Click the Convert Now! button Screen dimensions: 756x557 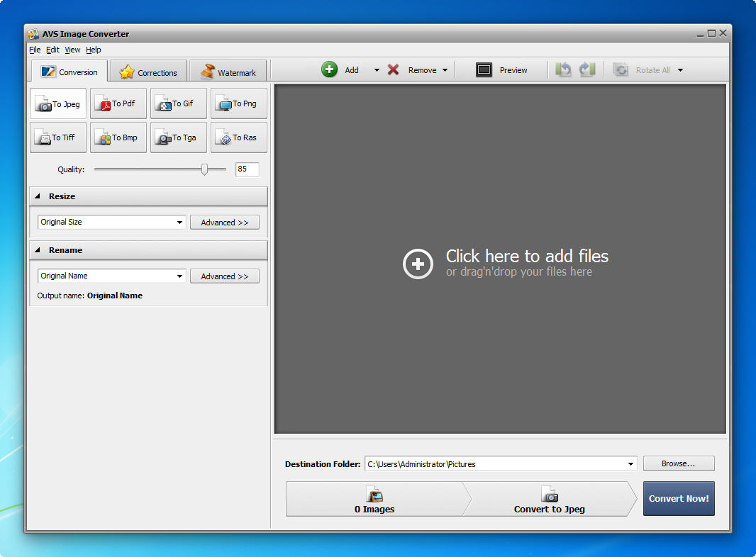679,499
